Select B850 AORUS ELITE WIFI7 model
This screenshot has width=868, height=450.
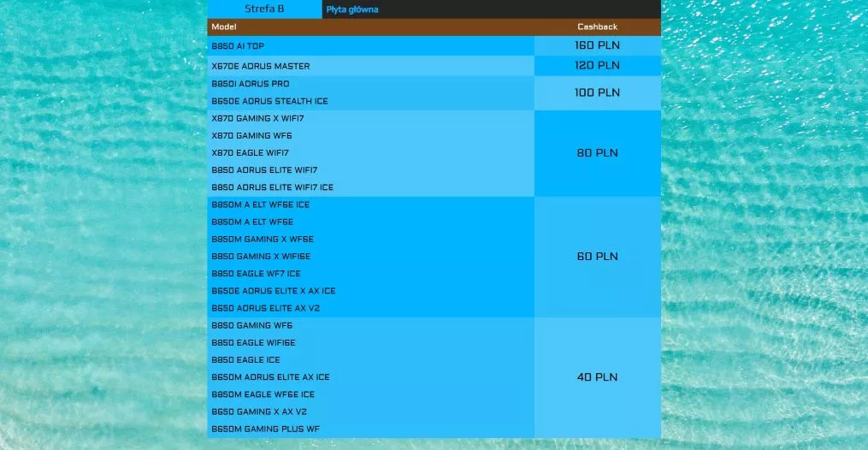[x=264, y=170]
